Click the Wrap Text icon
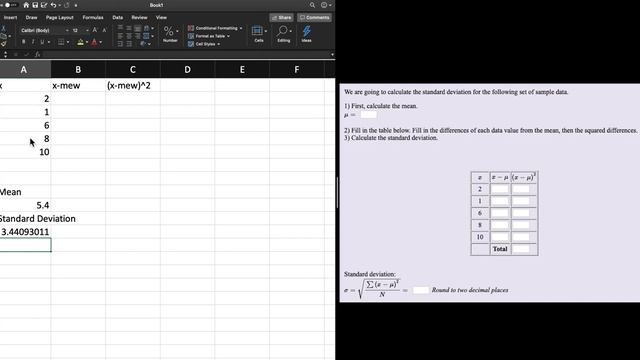Viewport: 640px width, 360px height. 147,28
